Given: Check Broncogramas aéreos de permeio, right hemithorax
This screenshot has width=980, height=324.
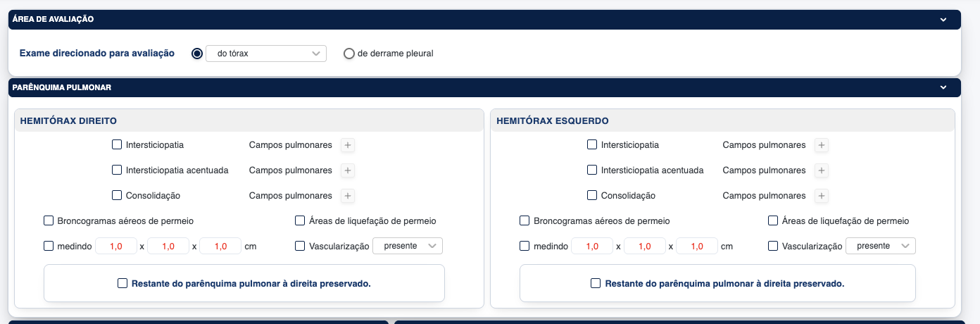Looking at the screenshot, I should click(49, 221).
